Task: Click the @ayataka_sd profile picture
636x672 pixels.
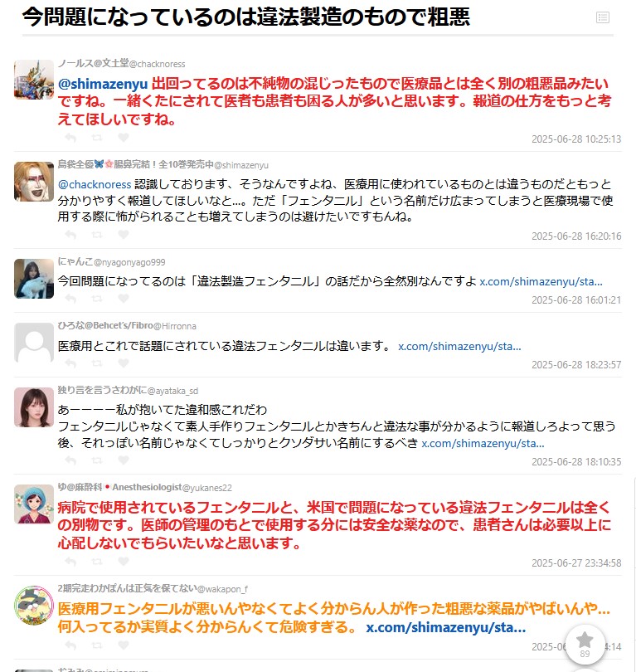Action: pyautogui.click(x=34, y=407)
